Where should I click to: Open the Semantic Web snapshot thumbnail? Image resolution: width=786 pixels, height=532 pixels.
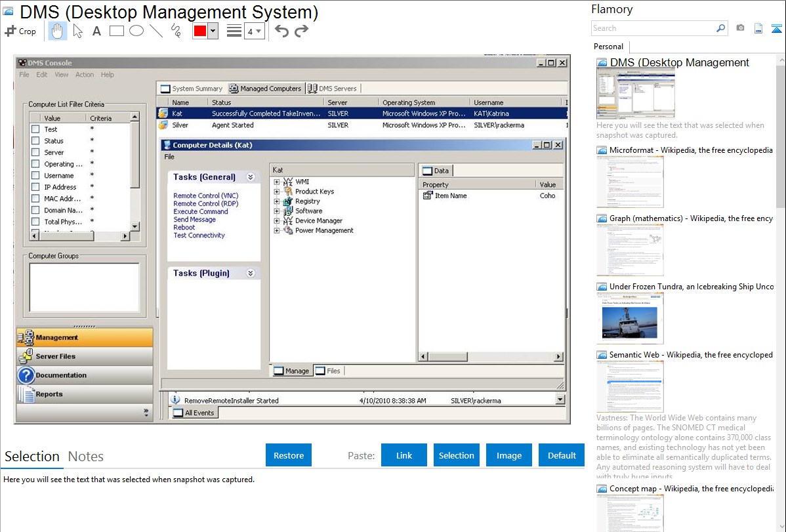click(630, 386)
